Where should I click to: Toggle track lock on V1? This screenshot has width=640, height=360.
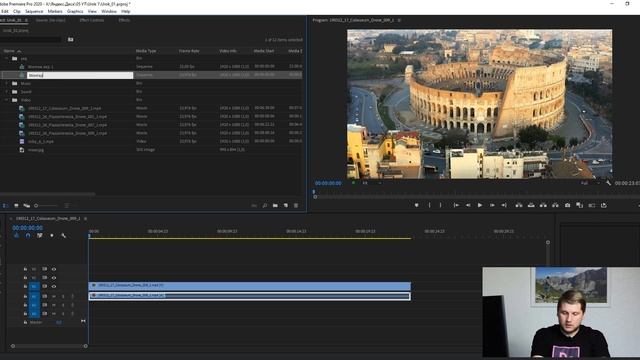[x=25, y=287]
